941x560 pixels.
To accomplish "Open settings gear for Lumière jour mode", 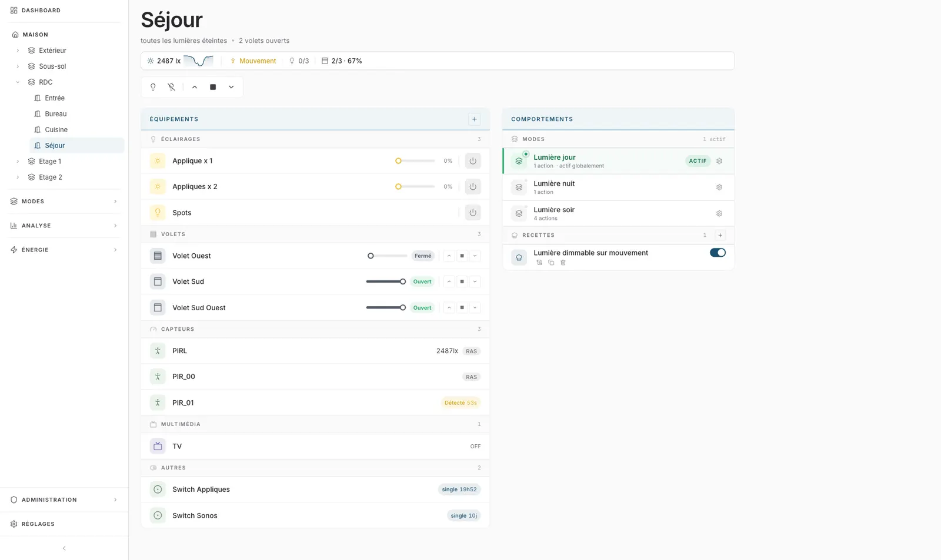I will [719, 161].
